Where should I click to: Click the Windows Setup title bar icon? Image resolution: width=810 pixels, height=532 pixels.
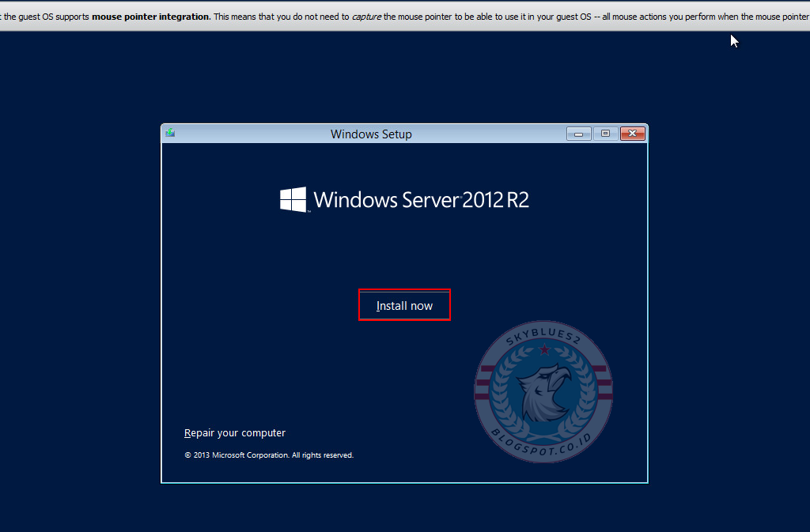[x=170, y=133]
